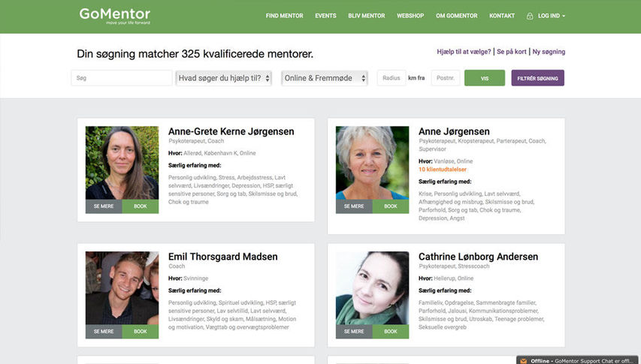641x364 pixels.
Task: Click the Postnr. input field
Action: pyautogui.click(x=446, y=78)
